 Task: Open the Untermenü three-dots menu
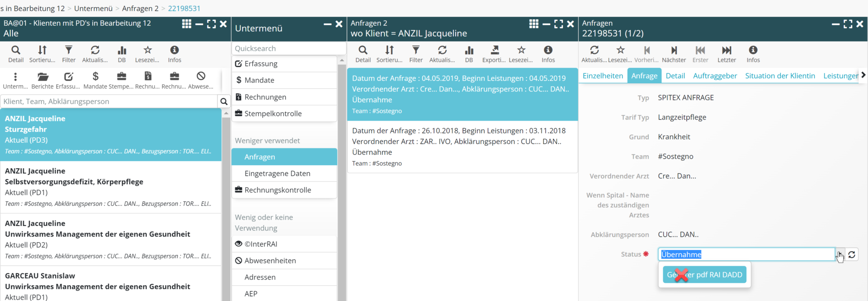click(15, 76)
